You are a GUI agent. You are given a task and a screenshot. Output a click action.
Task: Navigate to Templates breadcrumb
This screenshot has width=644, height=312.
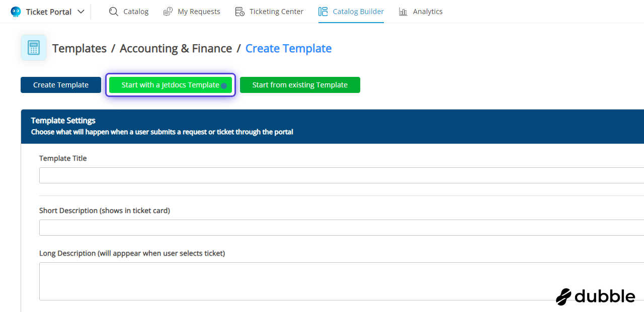coord(79,48)
